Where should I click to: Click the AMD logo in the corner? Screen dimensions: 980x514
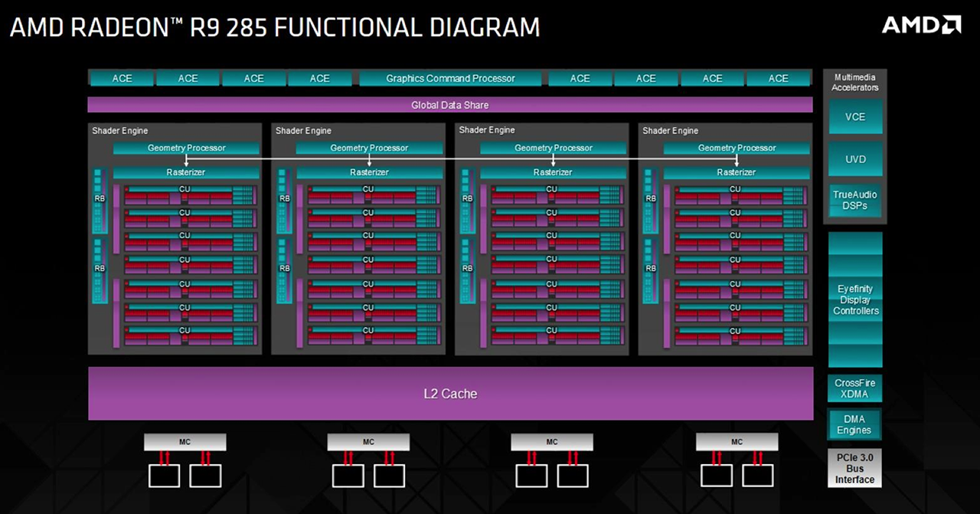coord(921,25)
